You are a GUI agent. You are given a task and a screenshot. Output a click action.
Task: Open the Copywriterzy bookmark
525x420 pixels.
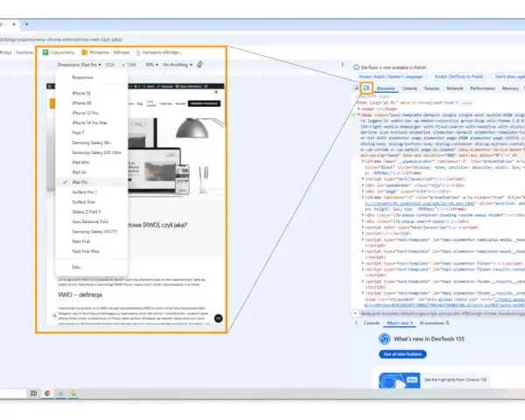click(x=59, y=52)
